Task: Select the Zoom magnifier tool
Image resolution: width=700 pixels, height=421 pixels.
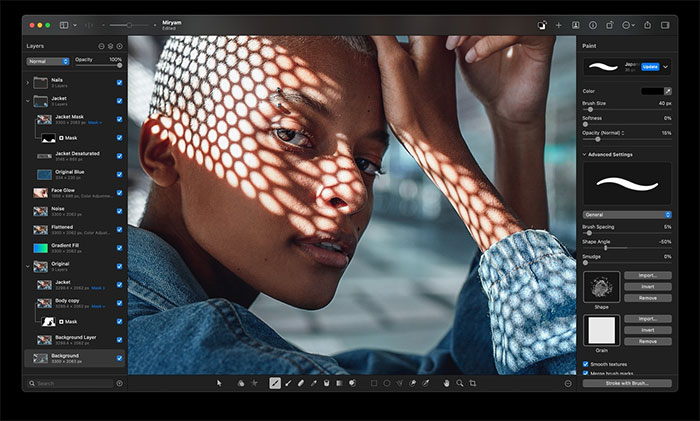Action: (x=460, y=383)
